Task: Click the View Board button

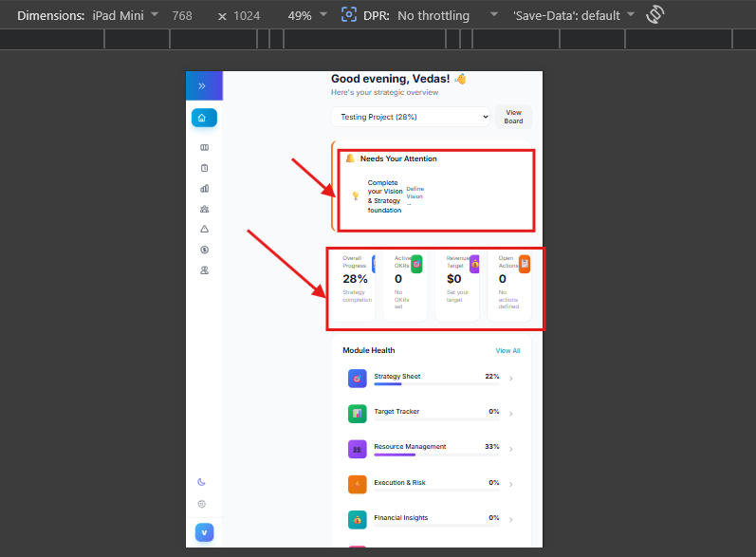Action: 513,117
